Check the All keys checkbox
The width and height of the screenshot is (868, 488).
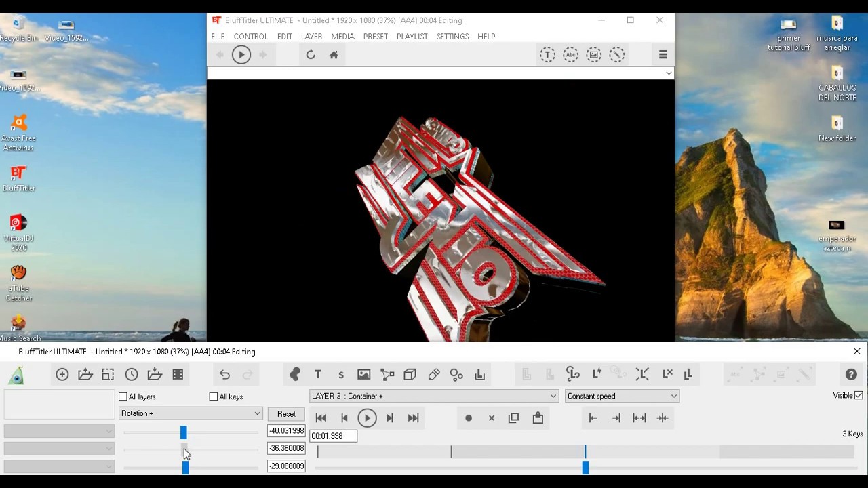[214, 396]
